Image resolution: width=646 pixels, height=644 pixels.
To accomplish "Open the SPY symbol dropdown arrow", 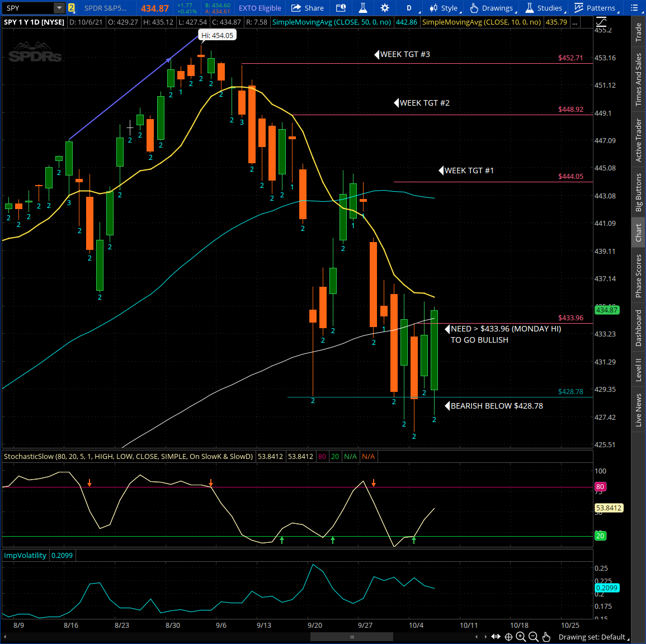I will (x=59, y=8).
